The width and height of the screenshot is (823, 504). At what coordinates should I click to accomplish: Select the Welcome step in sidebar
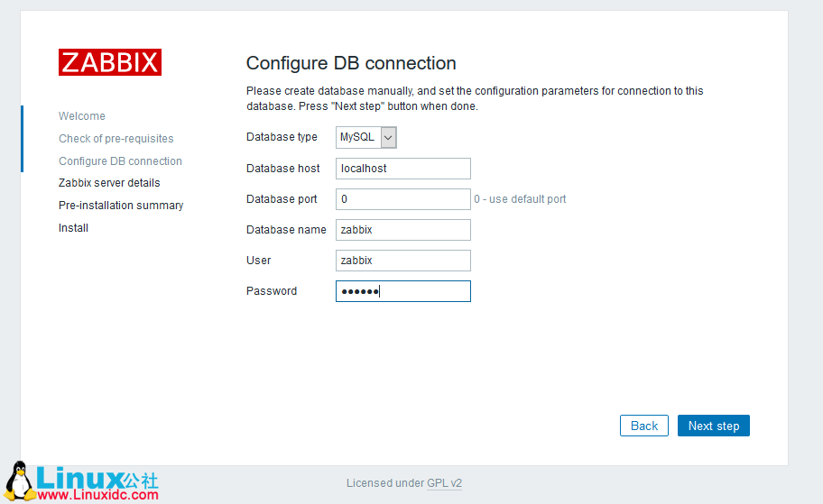coord(82,116)
